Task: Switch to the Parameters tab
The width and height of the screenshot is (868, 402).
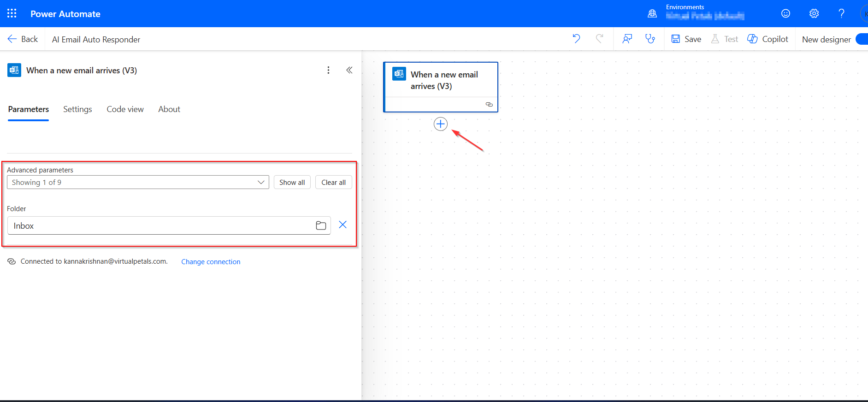Action: (x=28, y=109)
